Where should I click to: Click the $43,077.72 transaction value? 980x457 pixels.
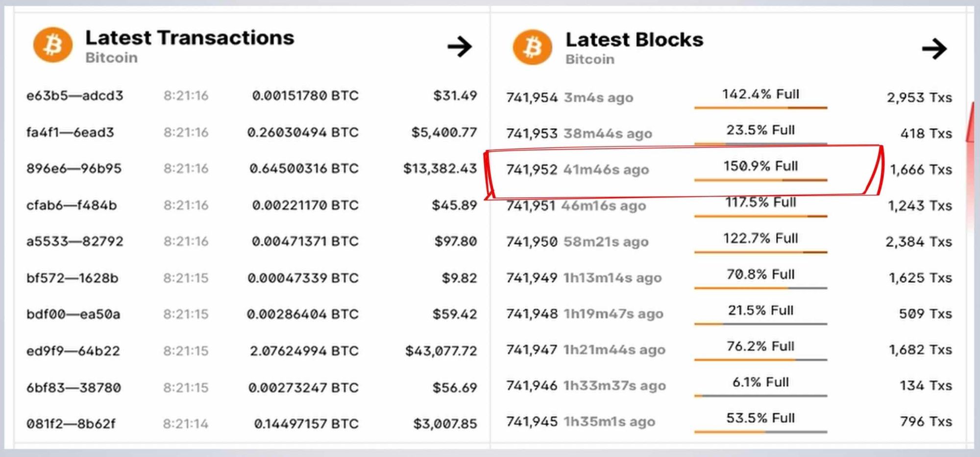[x=441, y=351]
